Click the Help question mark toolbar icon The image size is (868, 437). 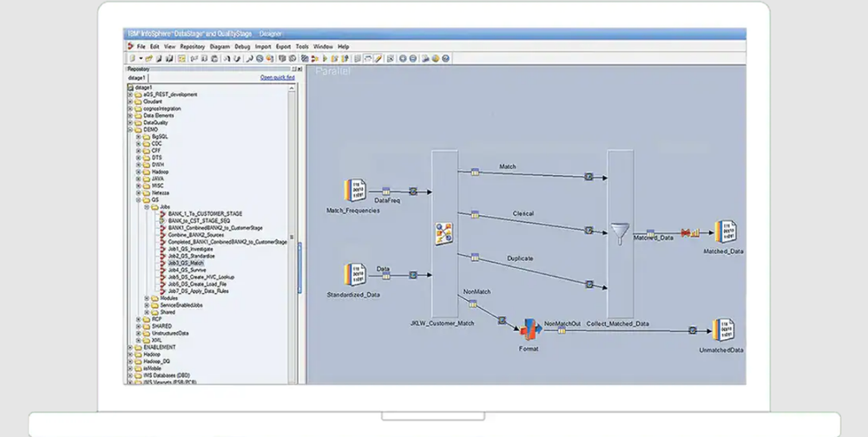[x=445, y=58]
